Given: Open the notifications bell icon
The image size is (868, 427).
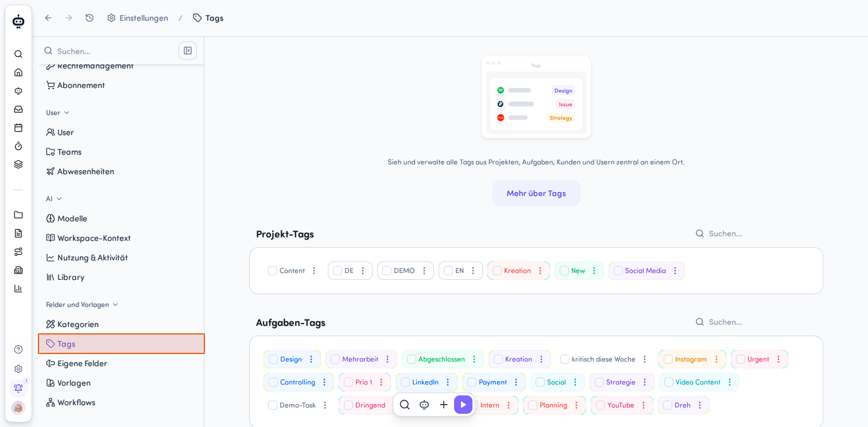Looking at the screenshot, I should [x=18, y=388].
